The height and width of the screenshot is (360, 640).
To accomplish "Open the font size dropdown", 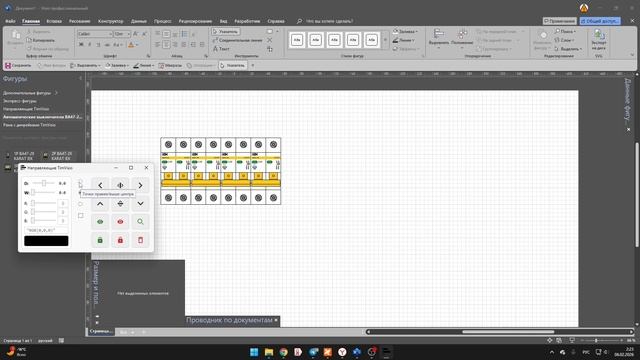I will click(128, 34).
